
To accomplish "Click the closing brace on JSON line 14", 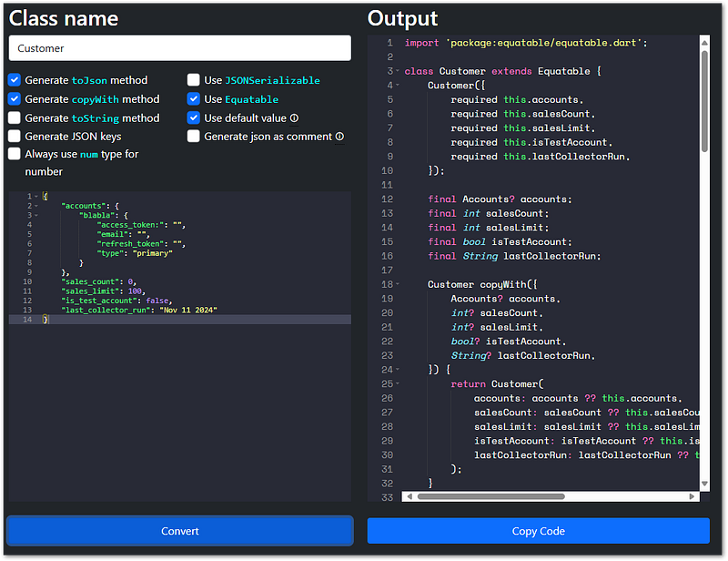I will coord(45,320).
